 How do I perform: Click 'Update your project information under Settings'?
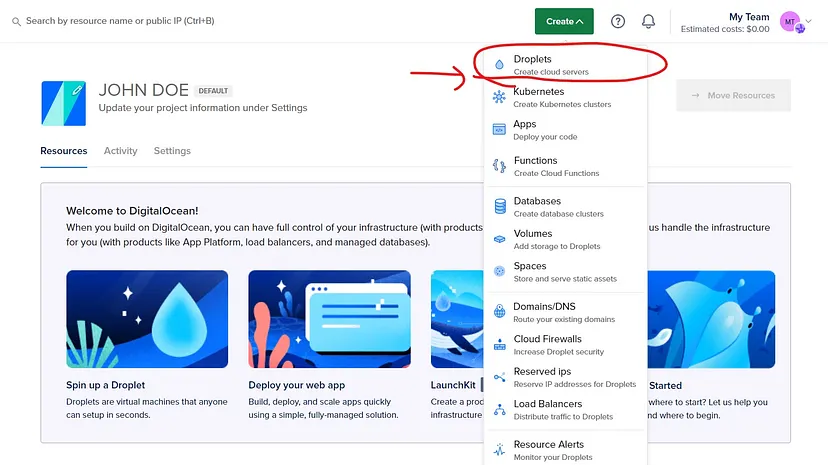tap(203, 108)
